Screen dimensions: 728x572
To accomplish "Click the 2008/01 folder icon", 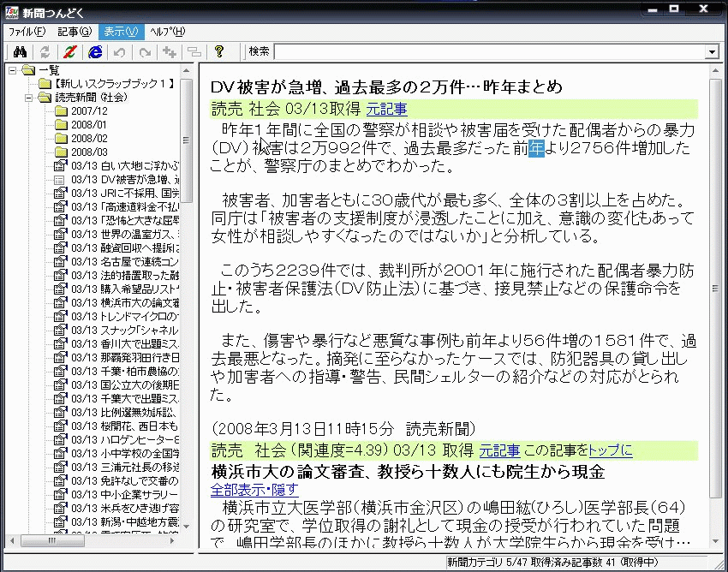I will click(61, 124).
